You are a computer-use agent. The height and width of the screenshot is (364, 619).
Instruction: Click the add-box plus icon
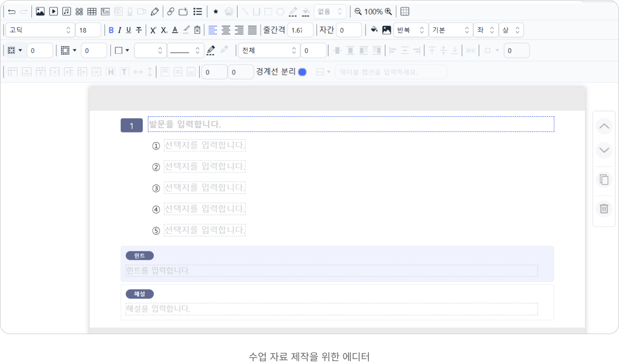183,11
